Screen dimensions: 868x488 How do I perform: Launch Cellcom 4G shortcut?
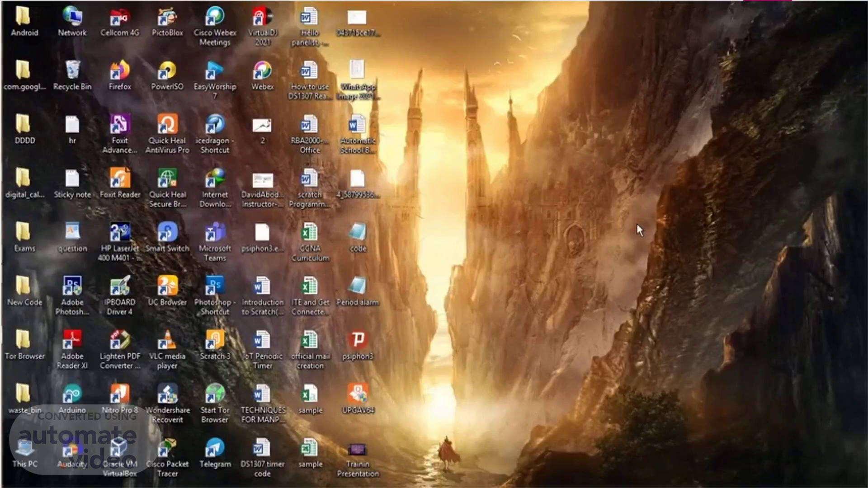[120, 21]
